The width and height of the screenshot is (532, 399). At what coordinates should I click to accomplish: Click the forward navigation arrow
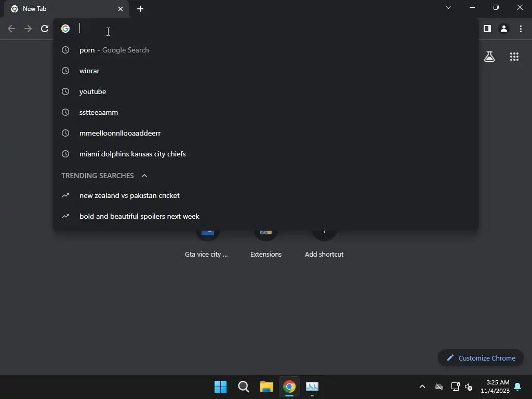click(x=28, y=29)
